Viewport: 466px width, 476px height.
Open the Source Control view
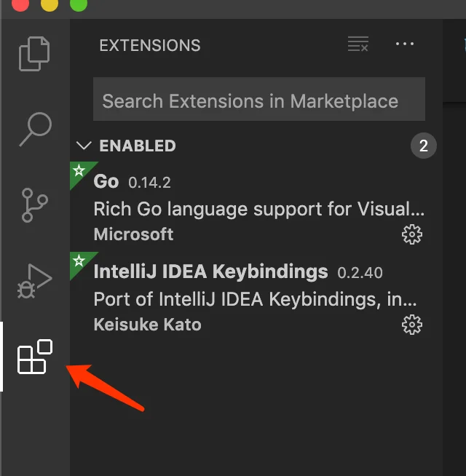(35, 205)
